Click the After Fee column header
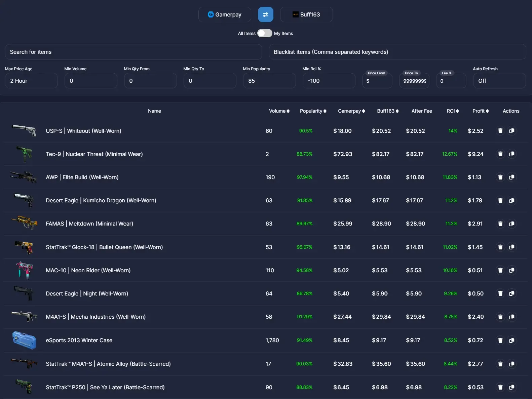Screen dimensions: 532x399 422,111
